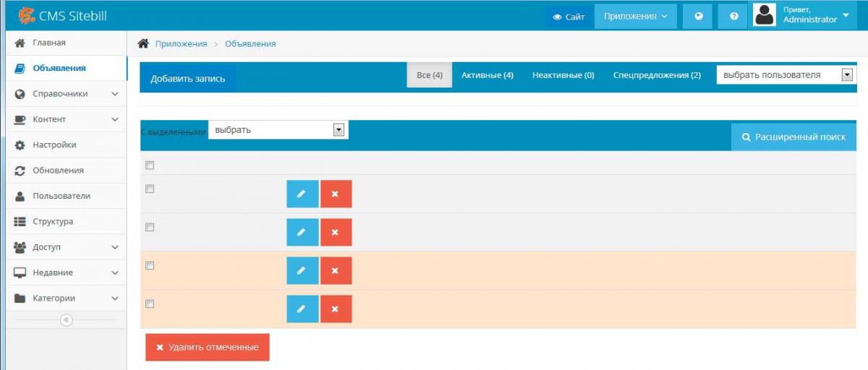Open the 'С выделенными' action dropdown
Screen dimensions: 868x370
point(278,130)
